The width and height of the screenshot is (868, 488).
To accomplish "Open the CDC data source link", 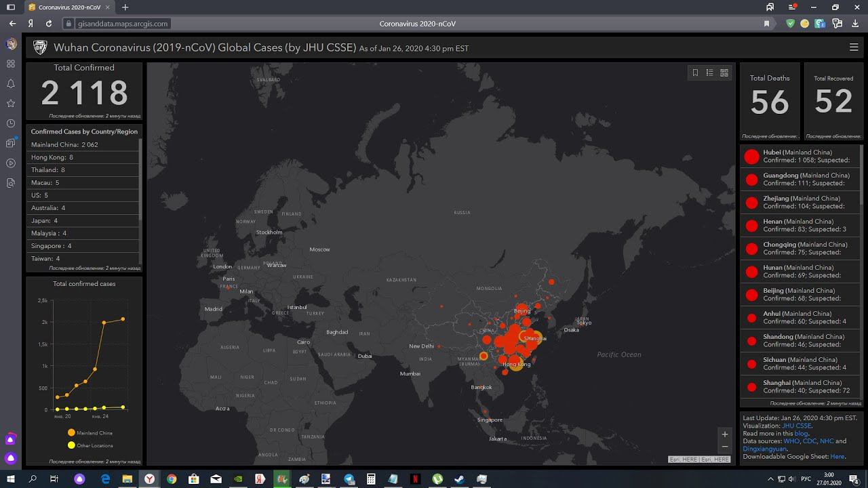I will tap(810, 441).
